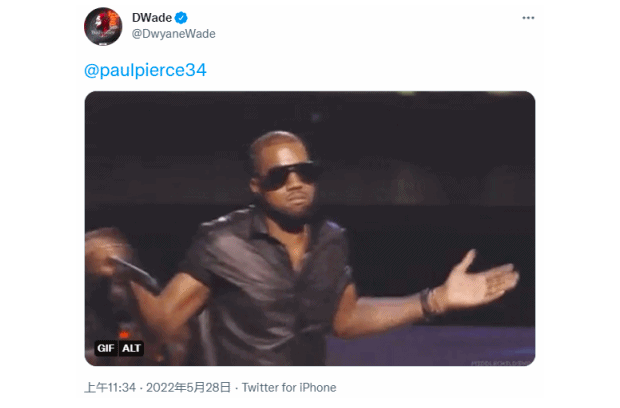Click the GIF badge on the media
Viewport: 620px width, 408px height.
point(106,348)
